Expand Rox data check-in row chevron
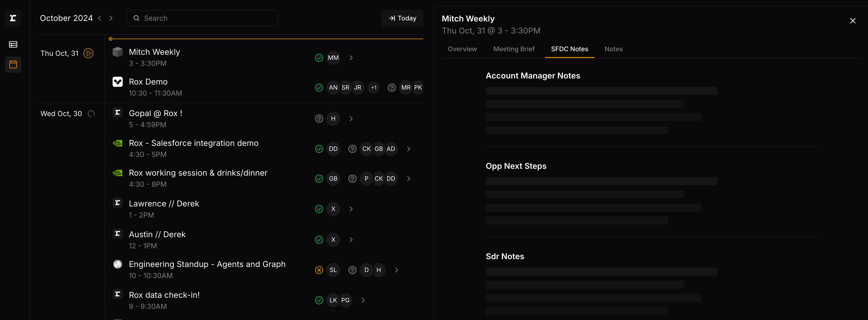This screenshot has height=320, width=868. click(363, 301)
